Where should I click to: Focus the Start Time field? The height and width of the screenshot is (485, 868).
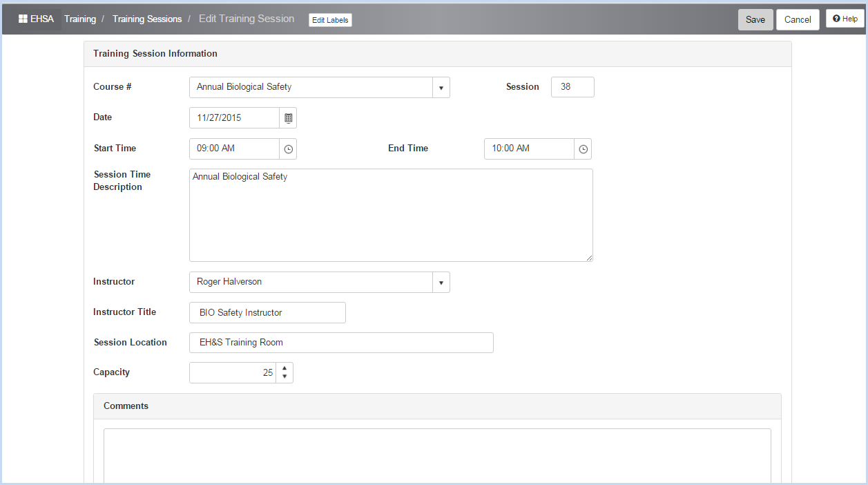[235, 149]
